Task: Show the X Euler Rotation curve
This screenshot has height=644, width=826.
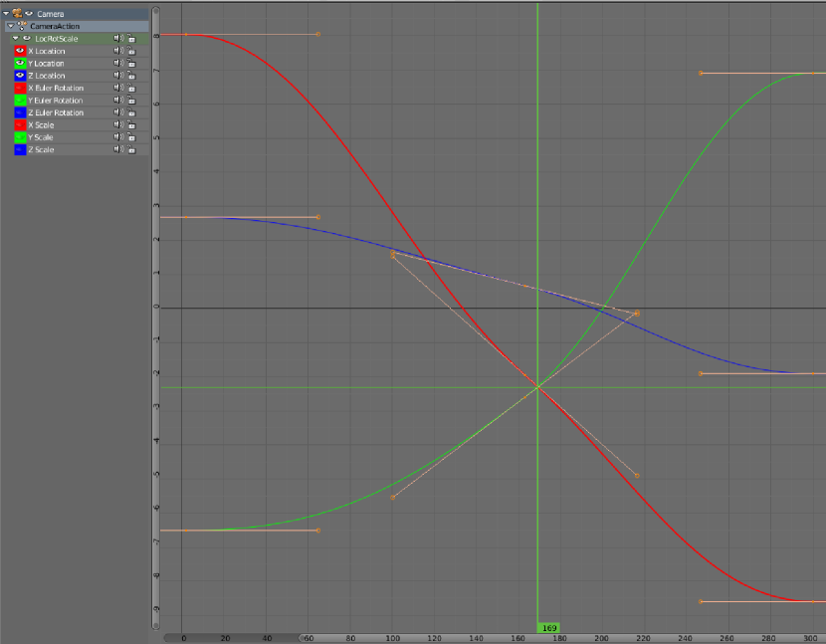Action: pyautogui.click(x=20, y=88)
